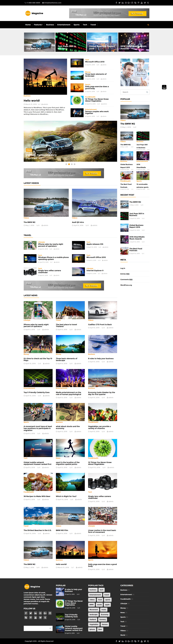173x644 pixels.
Task: Open the Business menu item
Action: click(50, 25)
